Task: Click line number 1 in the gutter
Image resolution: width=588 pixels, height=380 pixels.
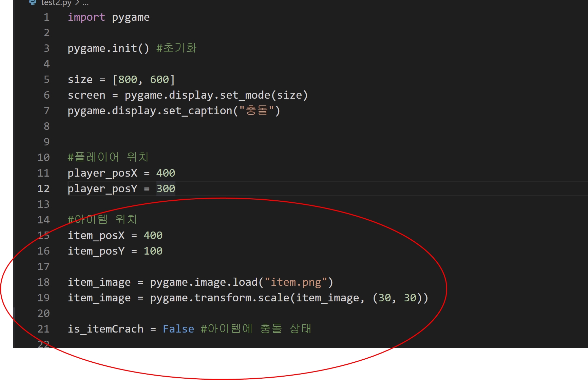Action: click(46, 17)
